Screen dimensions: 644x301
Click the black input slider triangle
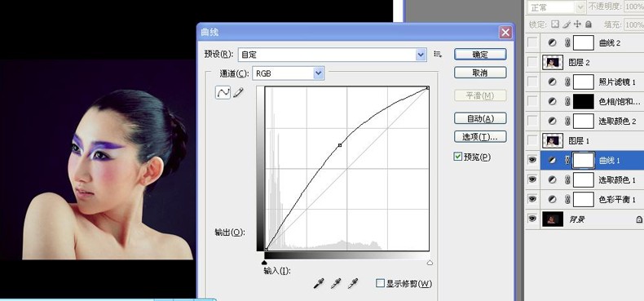click(x=264, y=263)
